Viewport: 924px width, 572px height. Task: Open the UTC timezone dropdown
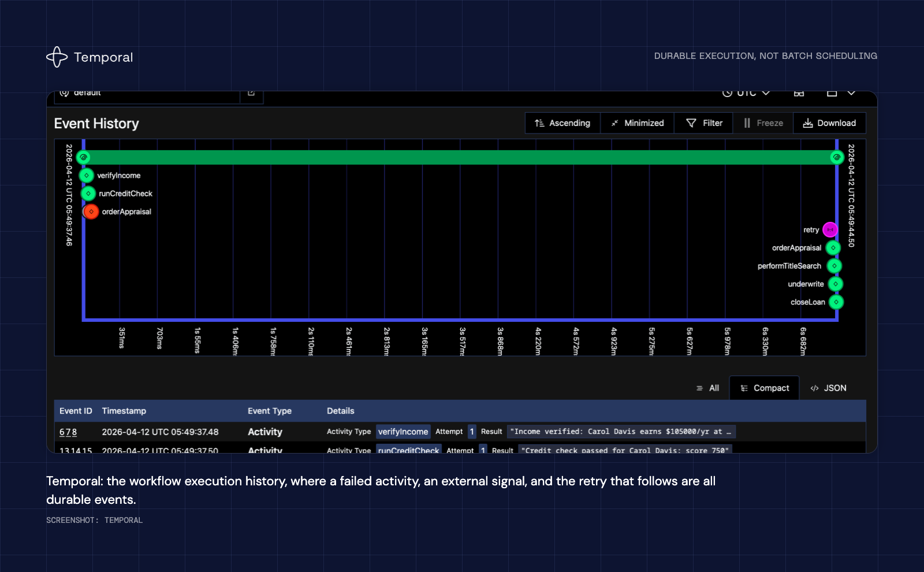click(746, 93)
